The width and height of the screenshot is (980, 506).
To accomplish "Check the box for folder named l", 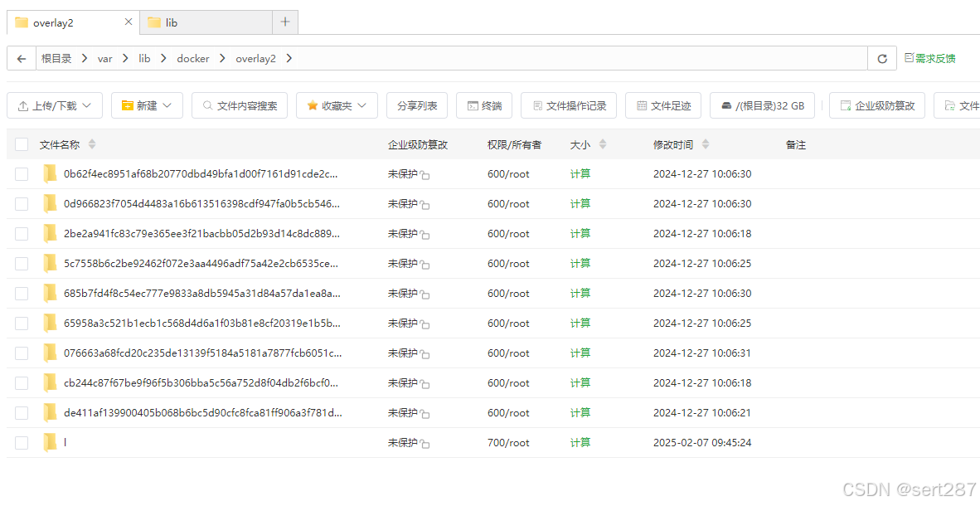I will pyautogui.click(x=22, y=443).
